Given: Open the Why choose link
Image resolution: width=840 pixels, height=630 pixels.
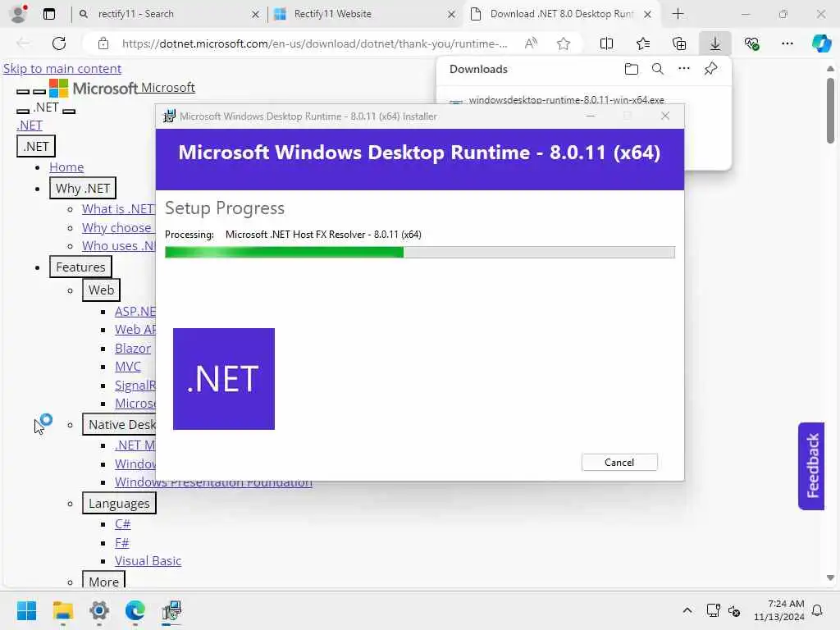Looking at the screenshot, I should pos(118,228).
